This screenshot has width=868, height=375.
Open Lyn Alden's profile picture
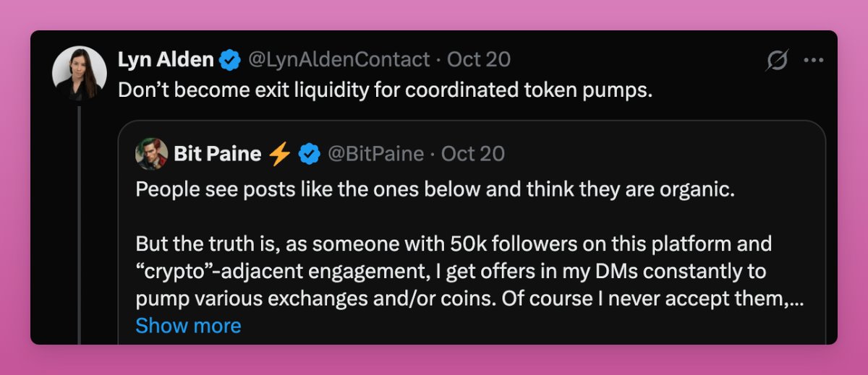point(80,73)
